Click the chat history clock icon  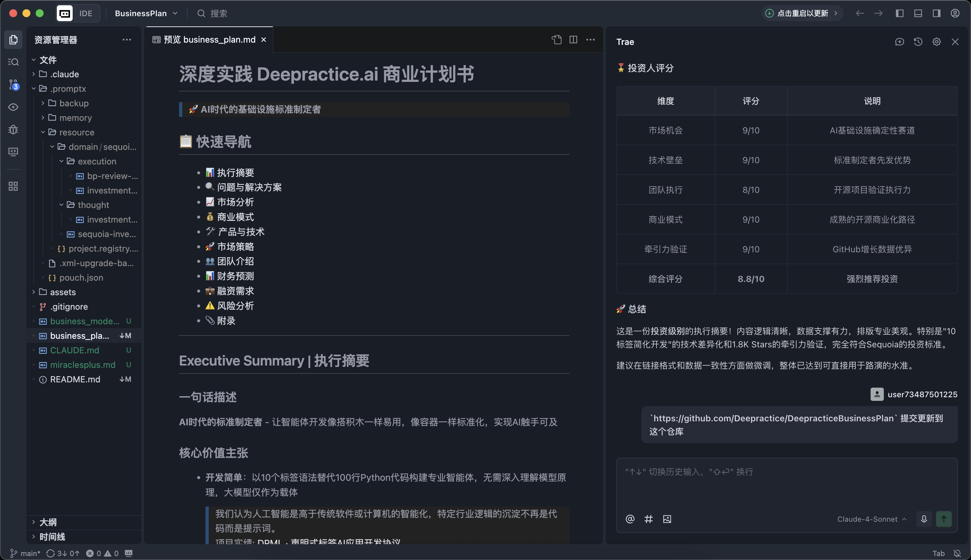(918, 42)
